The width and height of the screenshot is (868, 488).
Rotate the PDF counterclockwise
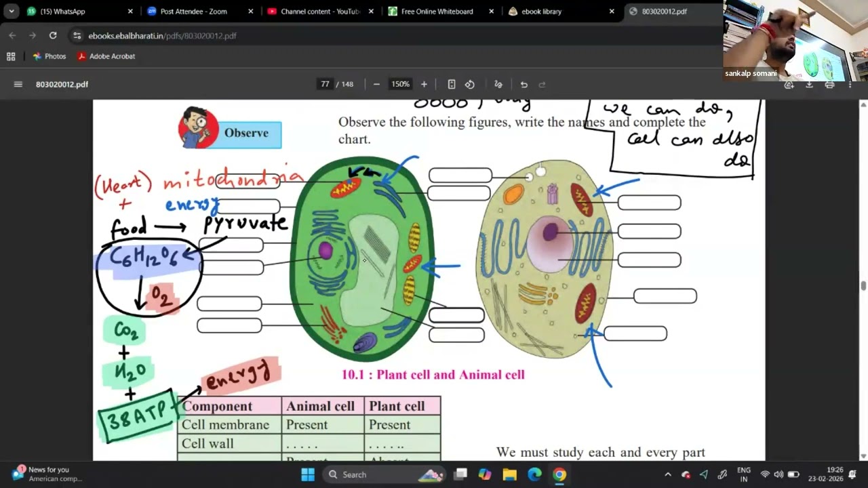(x=470, y=84)
